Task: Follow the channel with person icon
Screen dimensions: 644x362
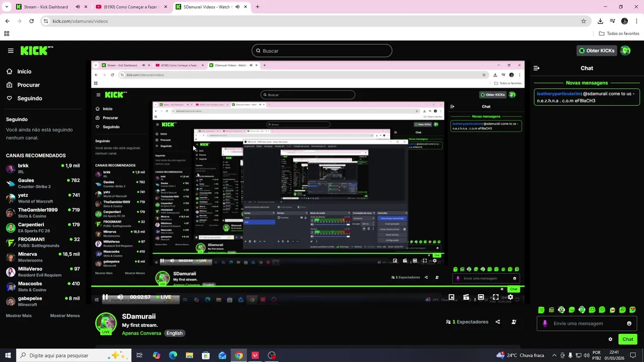Action: tap(514, 322)
